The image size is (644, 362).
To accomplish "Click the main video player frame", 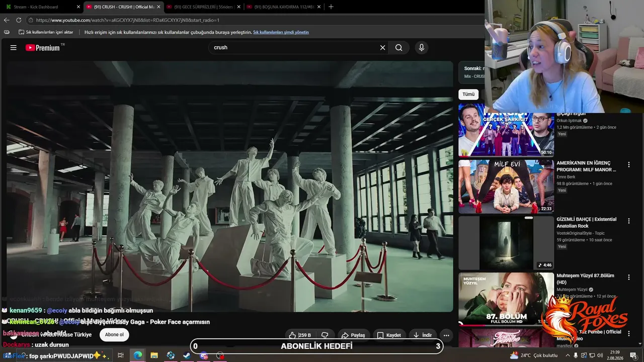I will [230, 187].
